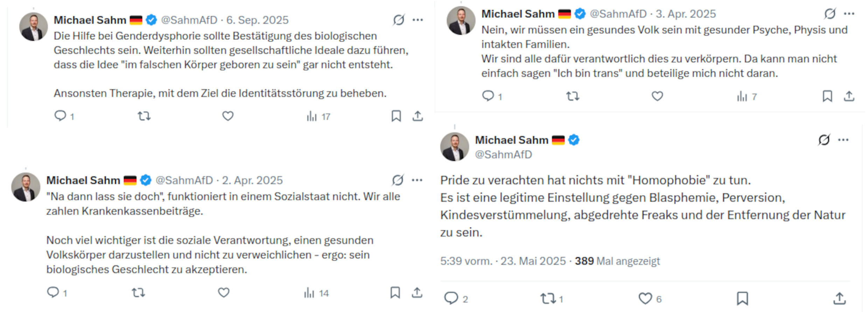Open more options on 2. Apr. 2025 tweet
Screen dimensions: 868x312
coord(417,180)
